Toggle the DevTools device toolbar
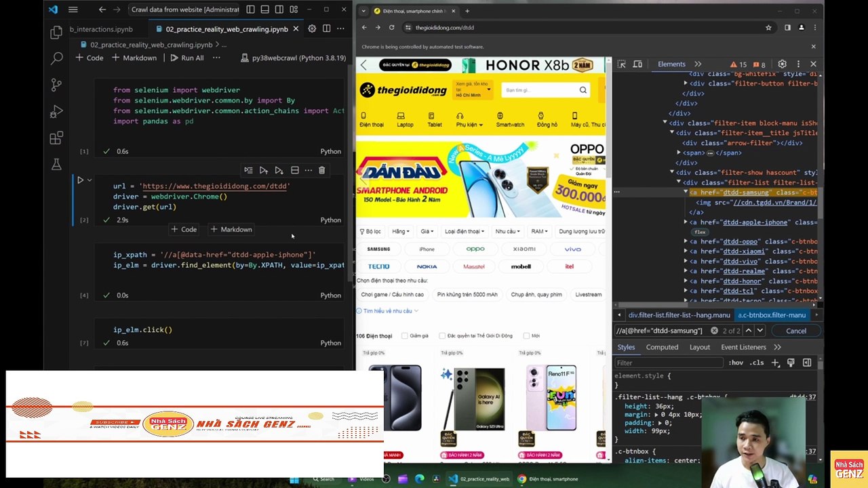This screenshot has height=488, width=868. pos(637,64)
